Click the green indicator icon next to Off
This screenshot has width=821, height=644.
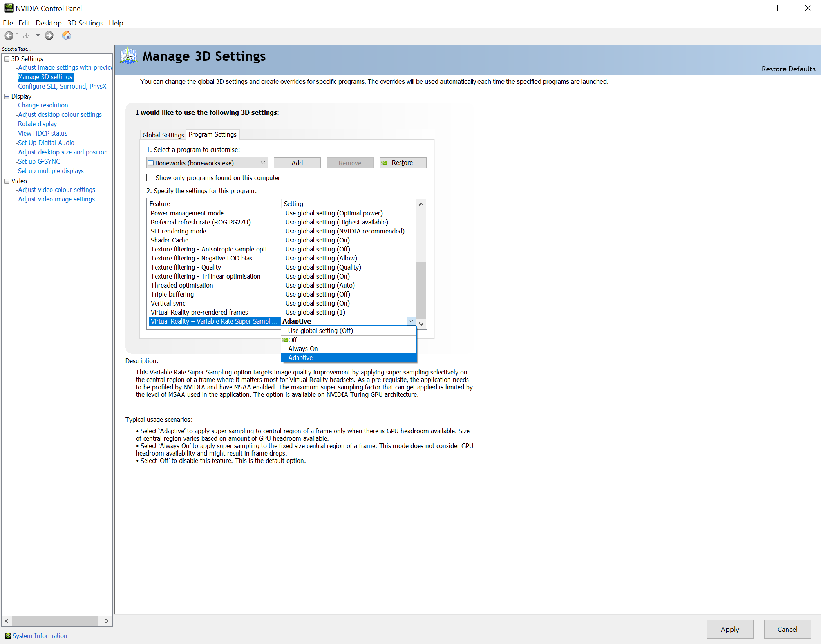[x=284, y=340]
